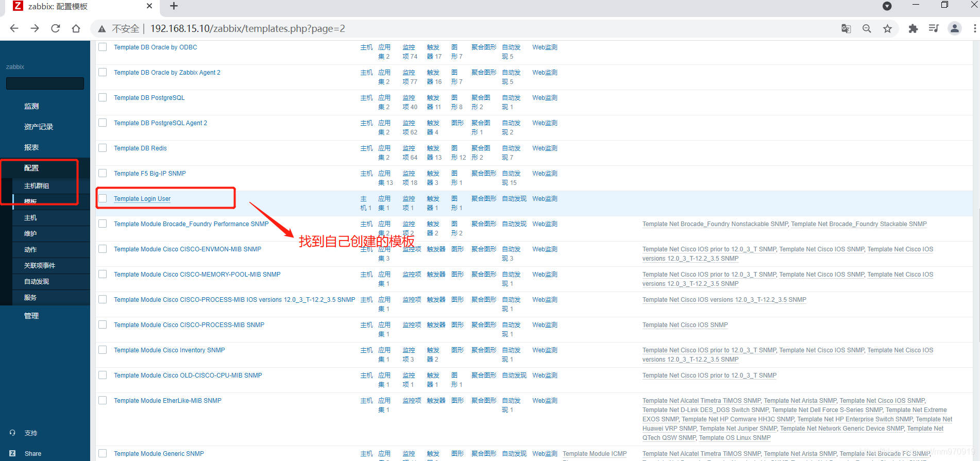Screen dimensions: 980x461
Task: Open Template F5 Big-IP SNMP link
Action: 150,174
